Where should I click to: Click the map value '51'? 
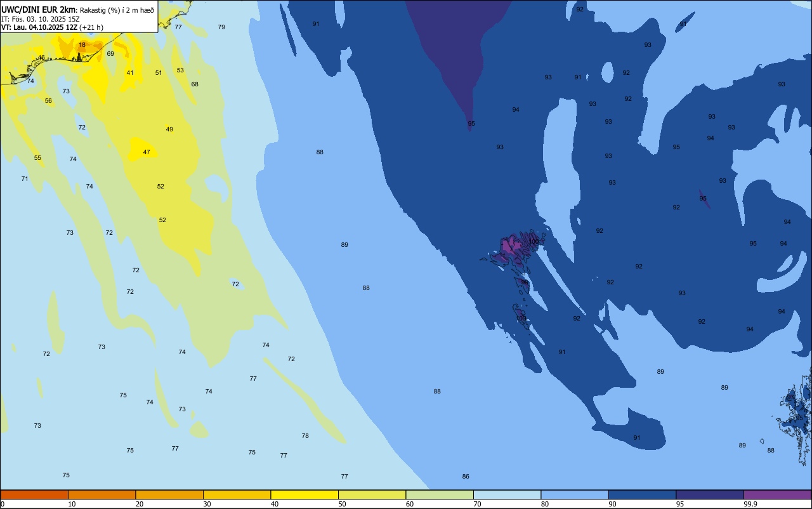(159, 73)
